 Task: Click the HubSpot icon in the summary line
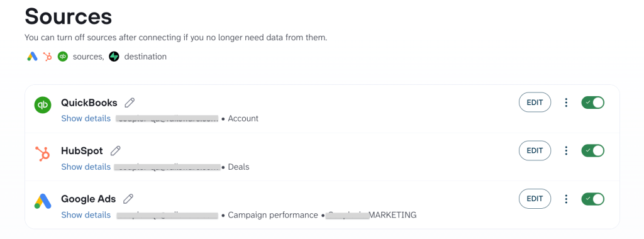click(48, 57)
